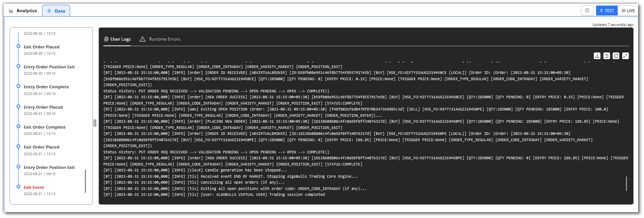Switch to LIVE mode
Screen dimensions: 644x218
click(x=628, y=11)
